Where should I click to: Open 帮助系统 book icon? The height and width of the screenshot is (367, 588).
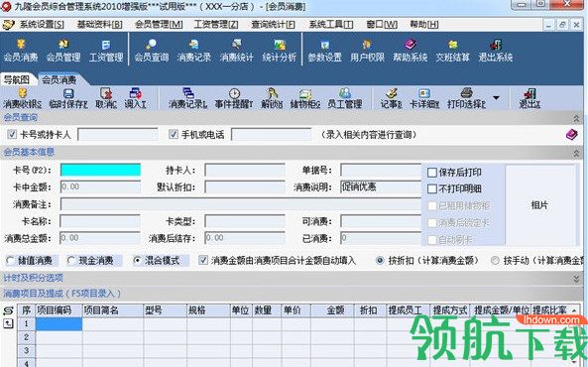click(x=410, y=51)
